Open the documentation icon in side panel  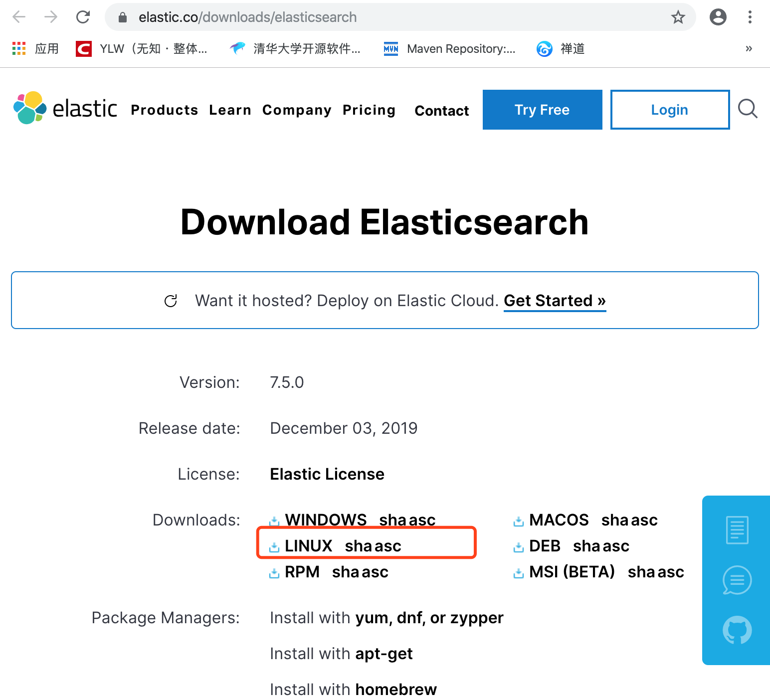(x=737, y=530)
